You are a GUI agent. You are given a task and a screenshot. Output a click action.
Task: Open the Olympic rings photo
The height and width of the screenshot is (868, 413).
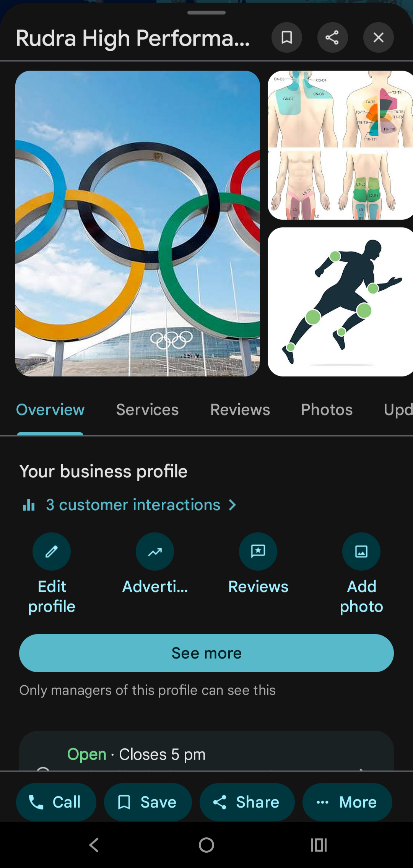138,223
